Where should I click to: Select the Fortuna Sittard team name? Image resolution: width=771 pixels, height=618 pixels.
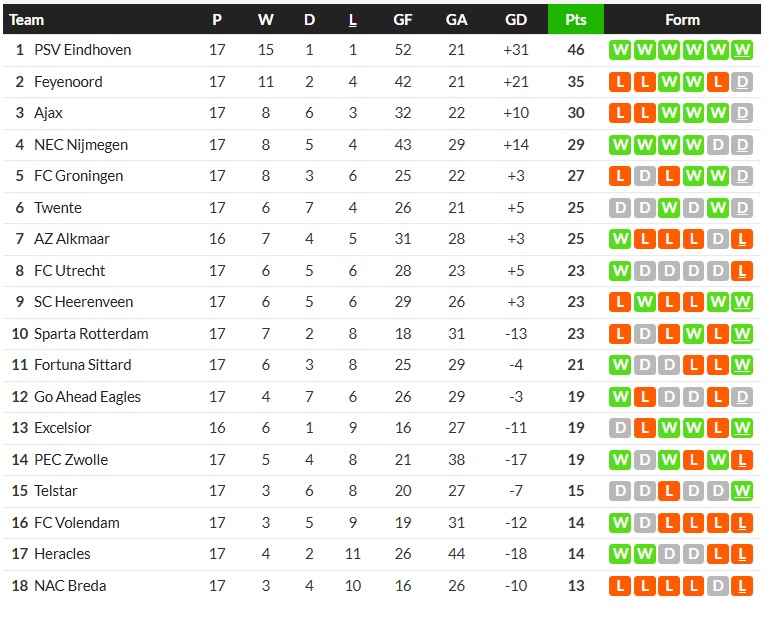[82, 365]
